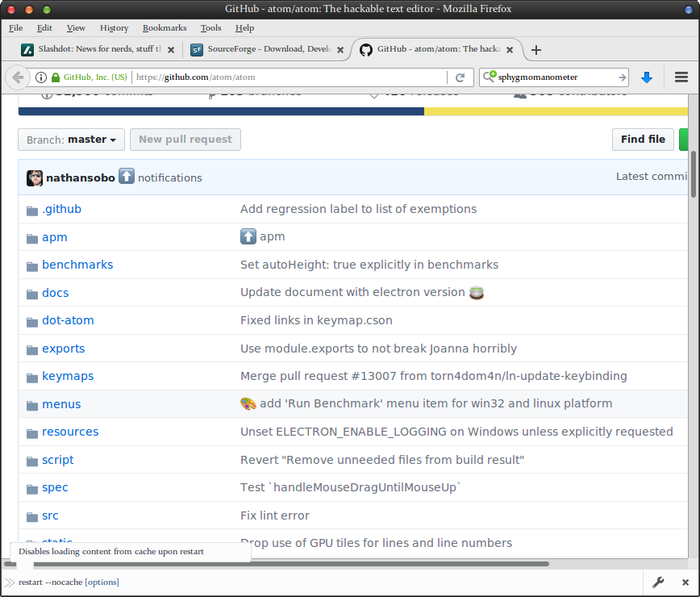Viewport: 700px width, 597px height.
Task: Click the apm folder icon
Action: tap(31, 239)
